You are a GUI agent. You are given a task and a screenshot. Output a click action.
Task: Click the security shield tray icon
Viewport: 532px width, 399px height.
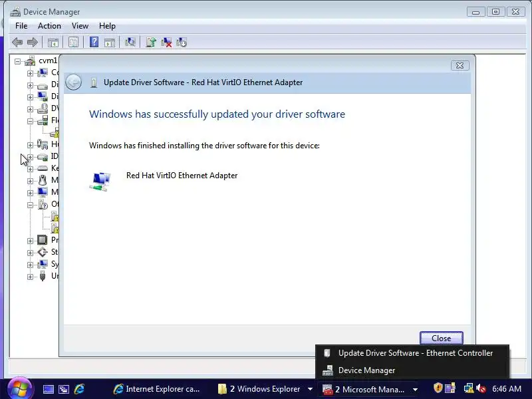click(438, 388)
